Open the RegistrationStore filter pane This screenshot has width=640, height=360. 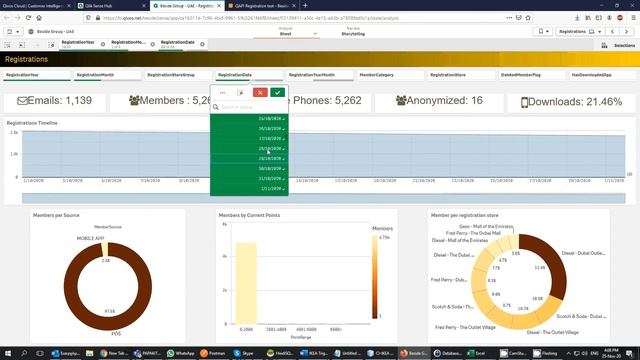(461, 75)
